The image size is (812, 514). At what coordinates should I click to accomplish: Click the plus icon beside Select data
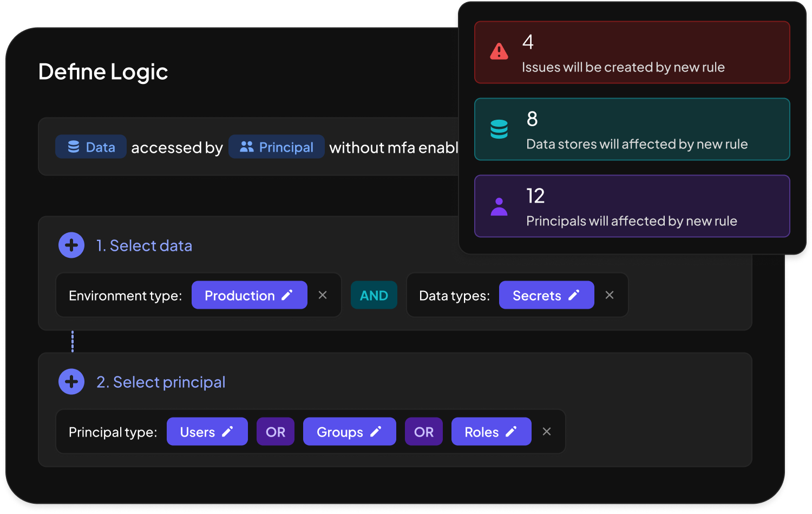click(71, 245)
